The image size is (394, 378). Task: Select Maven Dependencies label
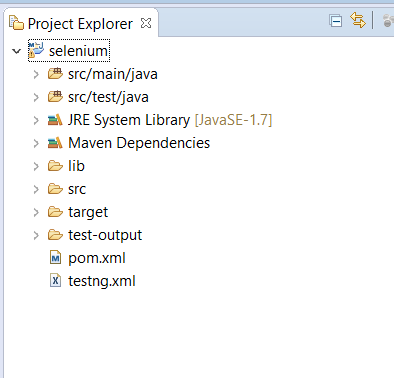[139, 143]
